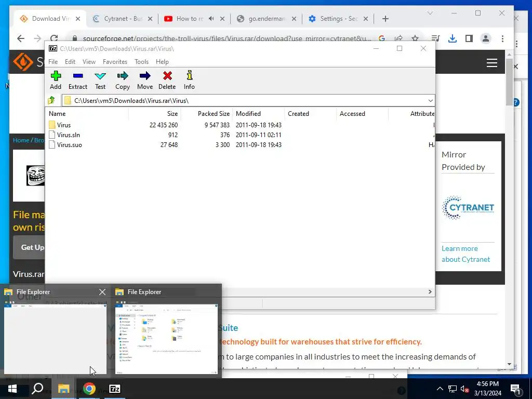Toggle Chrome side panel icon
This screenshot has height=399, width=532.
click(x=469, y=38)
